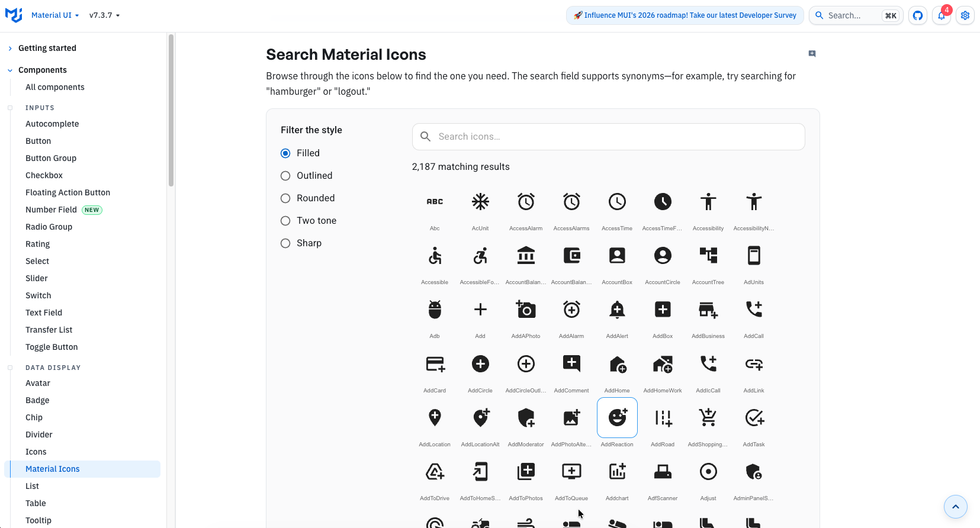980x528 pixels.
Task: Select the Two tone style radio
Action: click(x=285, y=221)
